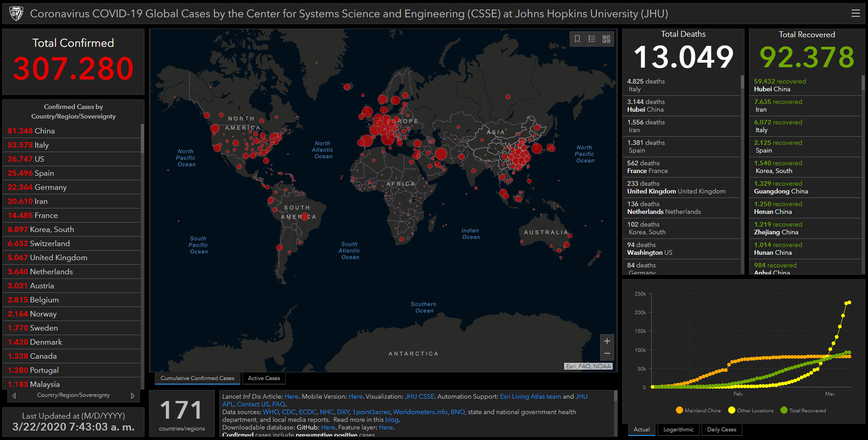This screenshot has height=440, width=868.
Task: Open the hamburger menu in the header
Action: click(855, 14)
